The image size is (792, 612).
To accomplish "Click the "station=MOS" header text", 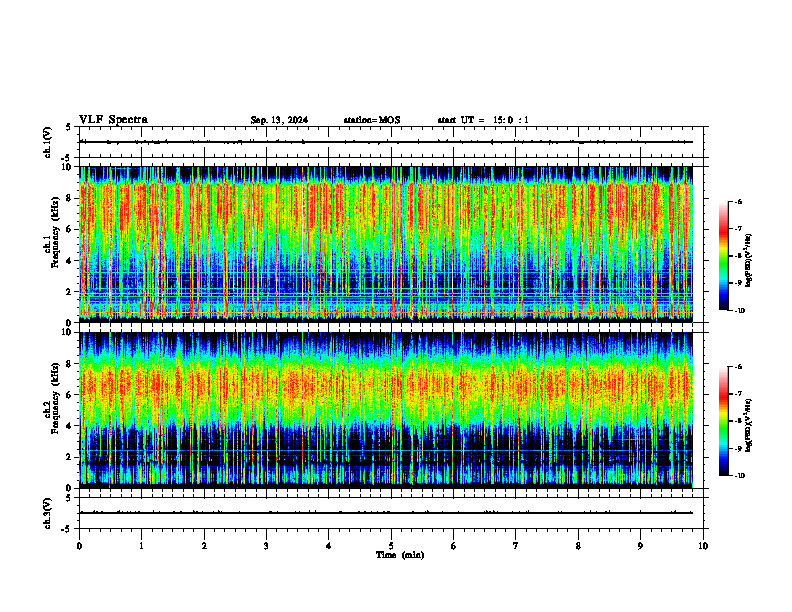I will (x=372, y=120).
